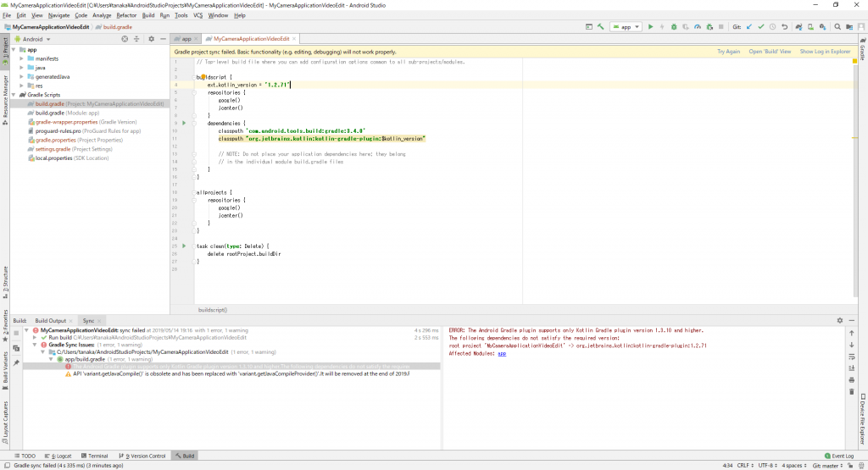The height and width of the screenshot is (470, 868).
Task: Expand the manifests folder
Action: [x=21, y=58]
